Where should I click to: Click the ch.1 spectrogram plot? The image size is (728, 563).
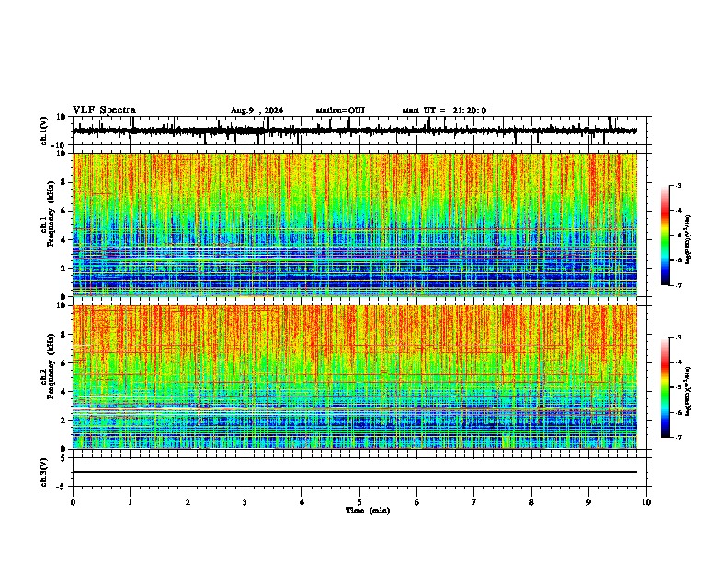point(355,224)
